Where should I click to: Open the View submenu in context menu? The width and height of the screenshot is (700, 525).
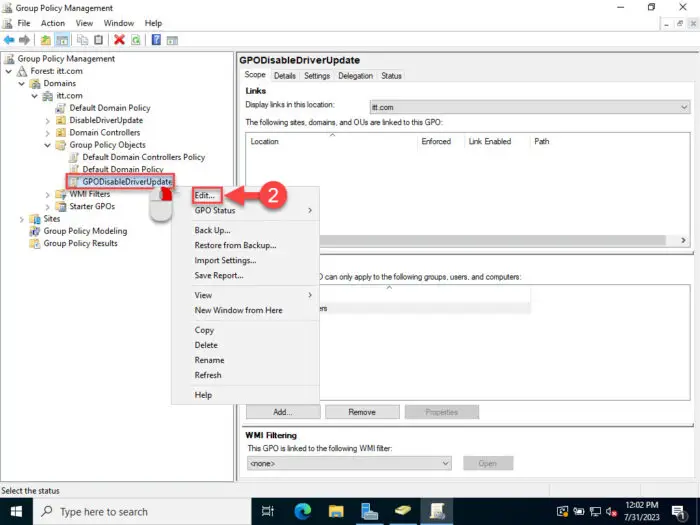tap(246, 295)
